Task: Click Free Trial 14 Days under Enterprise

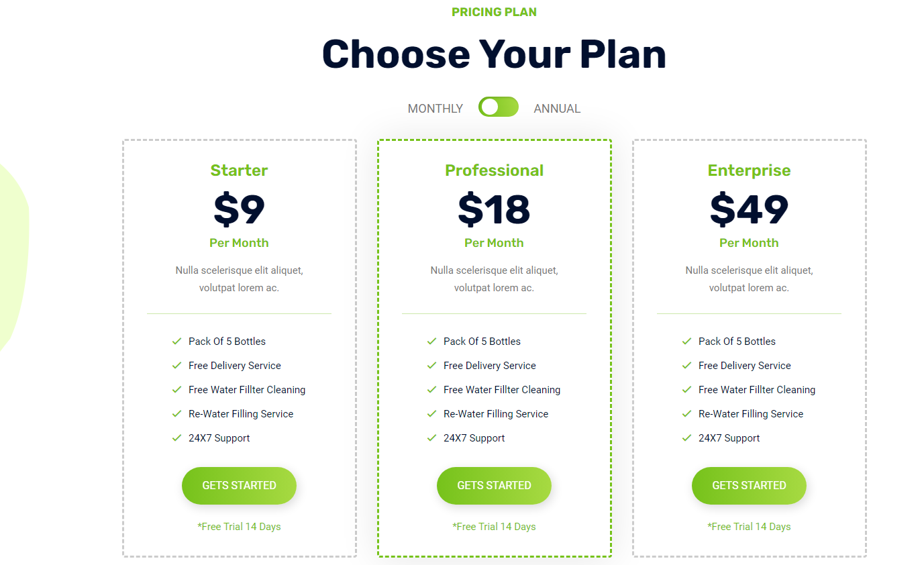Action: pyautogui.click(x=749, y=527)
